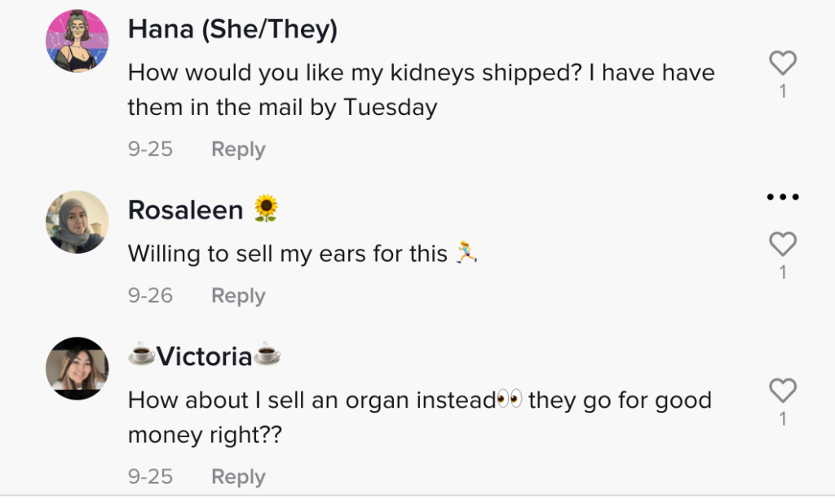Heart Victoria's organ-selling comment
The image size is (835, 504).
pyautogui.click(x=783, y=391)
